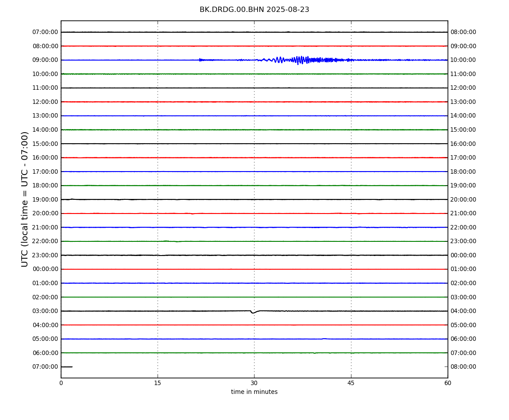Screen dimensions: 509x420
Task: Click the right-axis label 05:00:00
Action: tap(463, 325)
